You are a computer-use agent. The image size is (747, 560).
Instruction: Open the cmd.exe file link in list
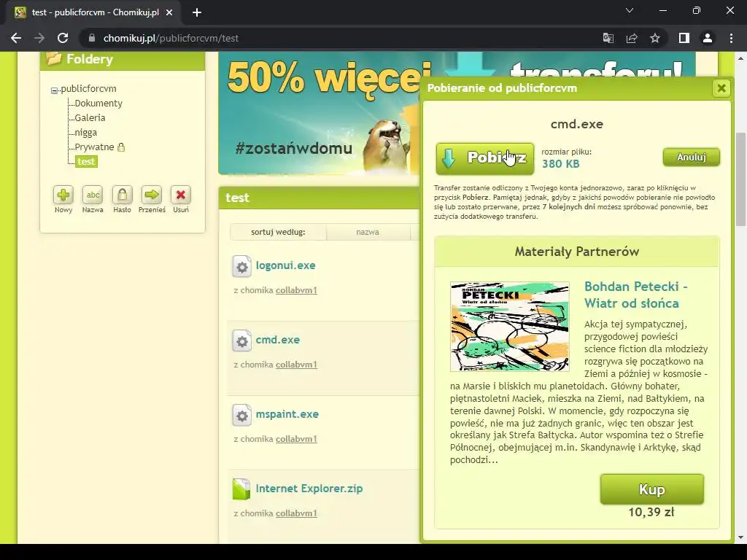coord(278,340)
